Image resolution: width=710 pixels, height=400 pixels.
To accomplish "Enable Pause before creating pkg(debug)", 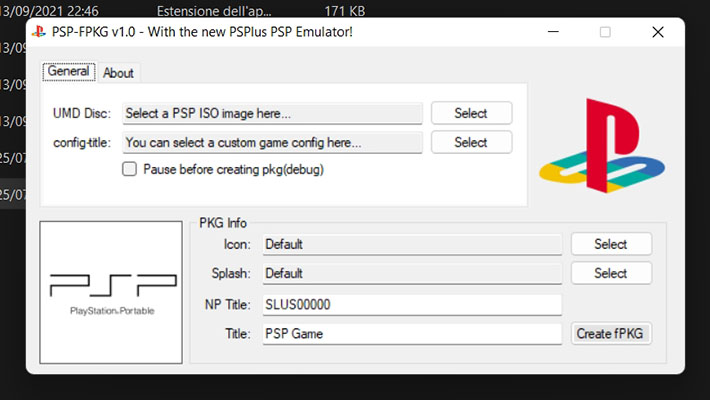I will coord(130,169).
